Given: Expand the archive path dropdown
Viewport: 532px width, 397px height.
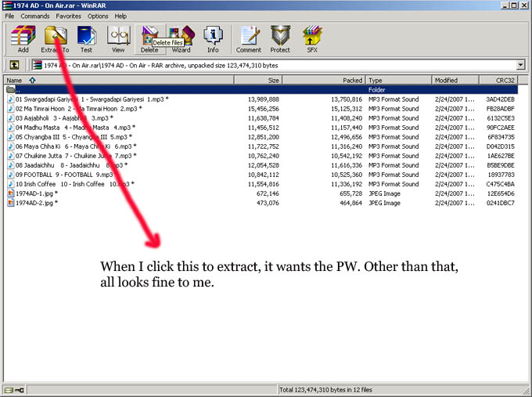Looking at the screenshot, I should pos(520,65).
